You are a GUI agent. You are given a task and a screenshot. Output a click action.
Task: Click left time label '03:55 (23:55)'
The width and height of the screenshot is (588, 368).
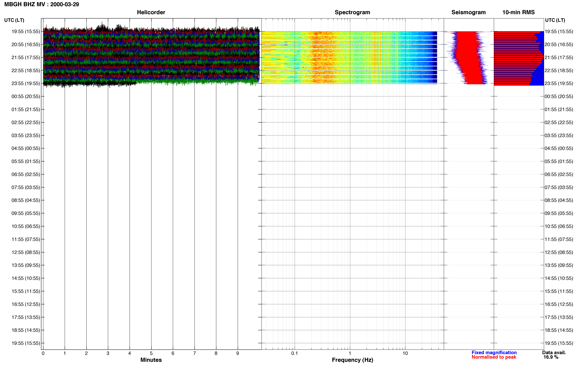pos(26,135)
